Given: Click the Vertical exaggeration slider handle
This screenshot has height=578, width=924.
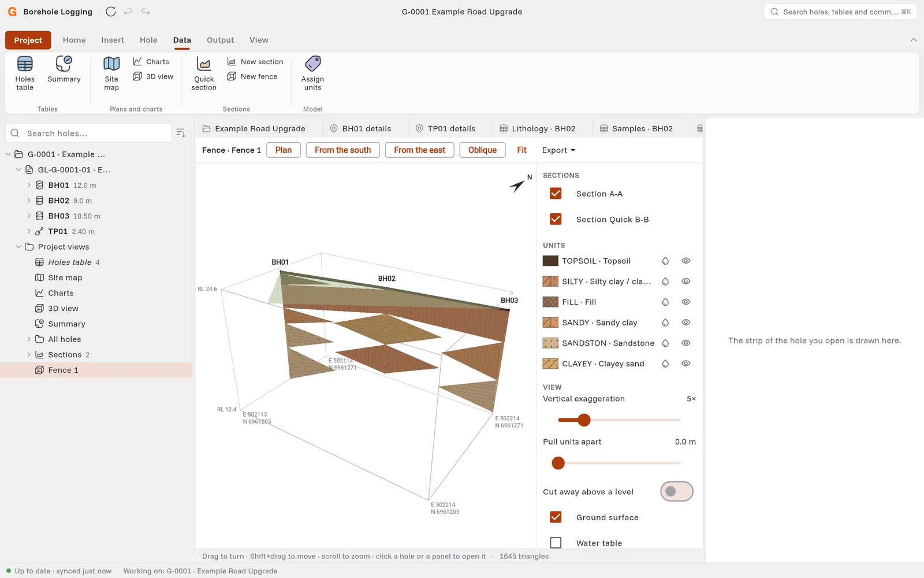Looking at the screenshot, I should click(584, 420).
